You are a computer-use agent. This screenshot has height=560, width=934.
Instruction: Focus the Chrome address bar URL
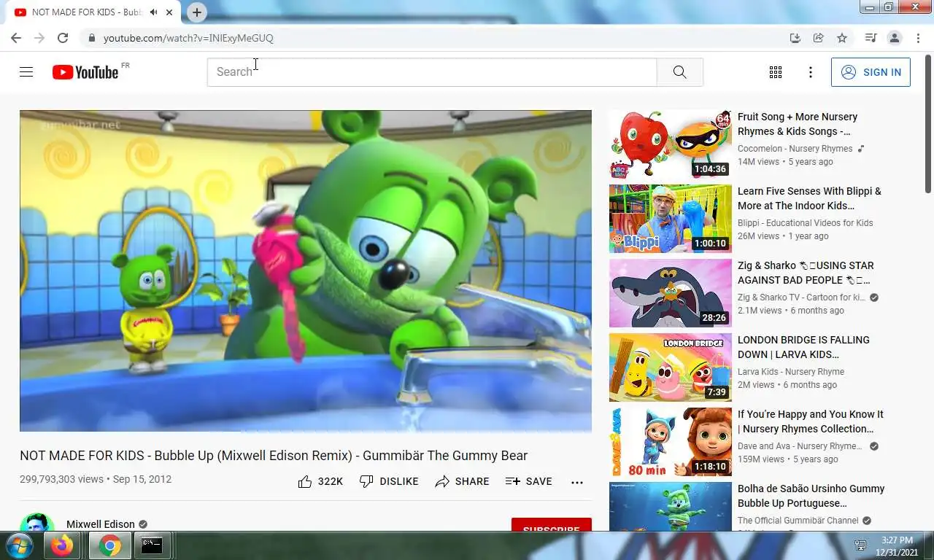click(188, 38)
